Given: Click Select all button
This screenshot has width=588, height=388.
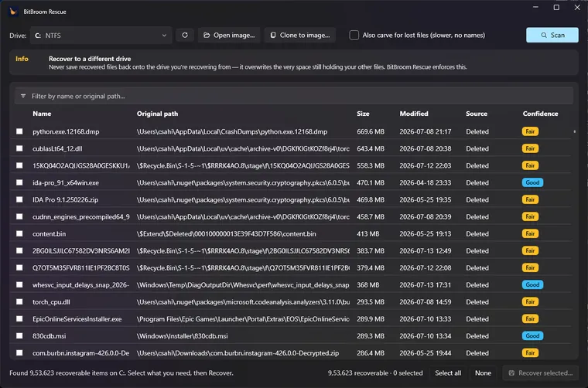Looking at the screenshot, I should pos(448,373).
